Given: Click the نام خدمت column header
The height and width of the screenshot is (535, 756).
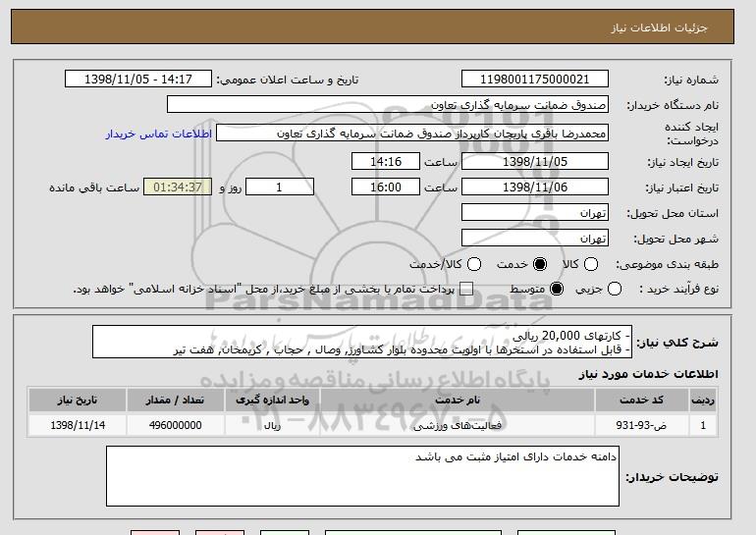Looking at the screenshot, I should pyautogui.click(x=458, y=401).
